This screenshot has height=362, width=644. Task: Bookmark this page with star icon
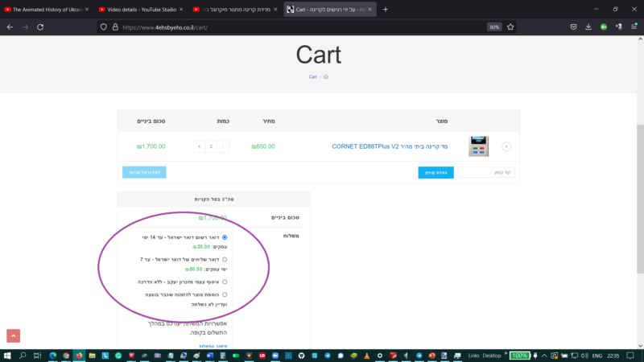[x=510, y=27]
